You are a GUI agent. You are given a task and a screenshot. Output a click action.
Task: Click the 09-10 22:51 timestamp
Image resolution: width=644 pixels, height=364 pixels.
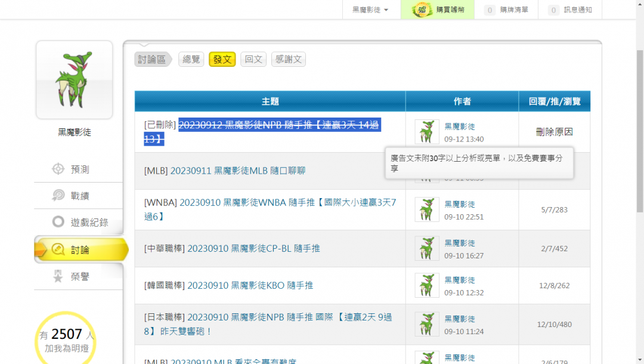tap(464, 217)
